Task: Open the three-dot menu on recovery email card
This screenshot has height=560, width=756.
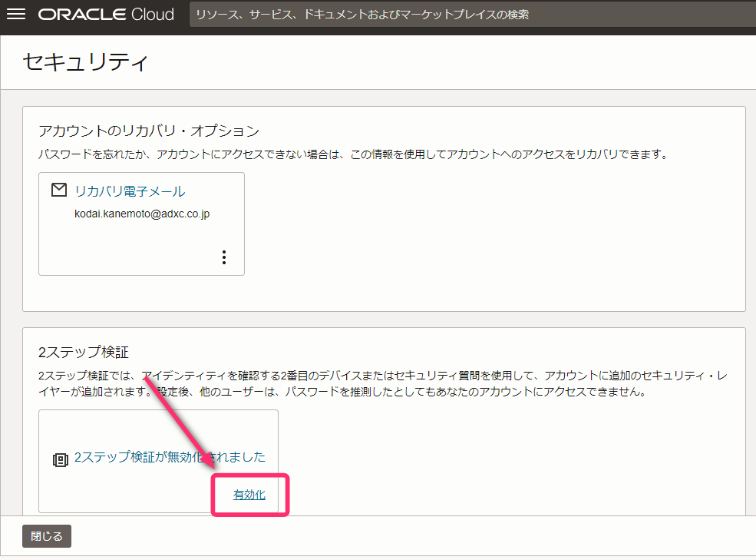Action: click(x=223, y=257)
